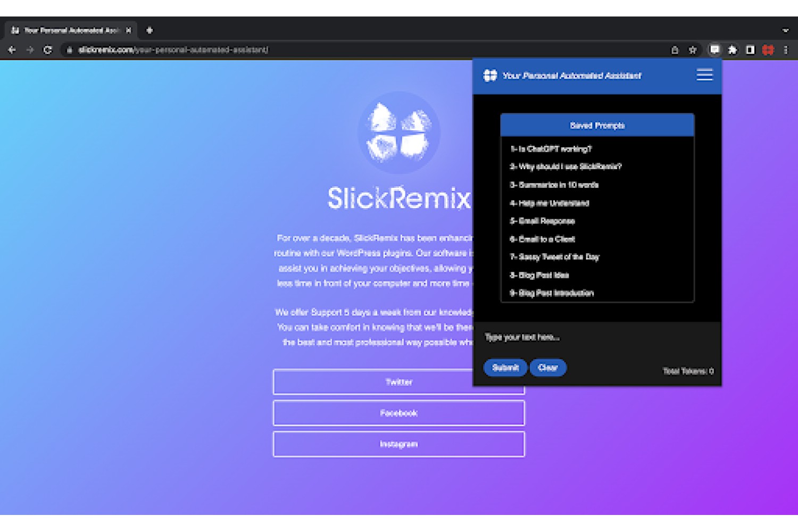Click the Saved Prompts header
This screenshot has height=532, width=798.
pyautogui.click(x=597, y=126)
